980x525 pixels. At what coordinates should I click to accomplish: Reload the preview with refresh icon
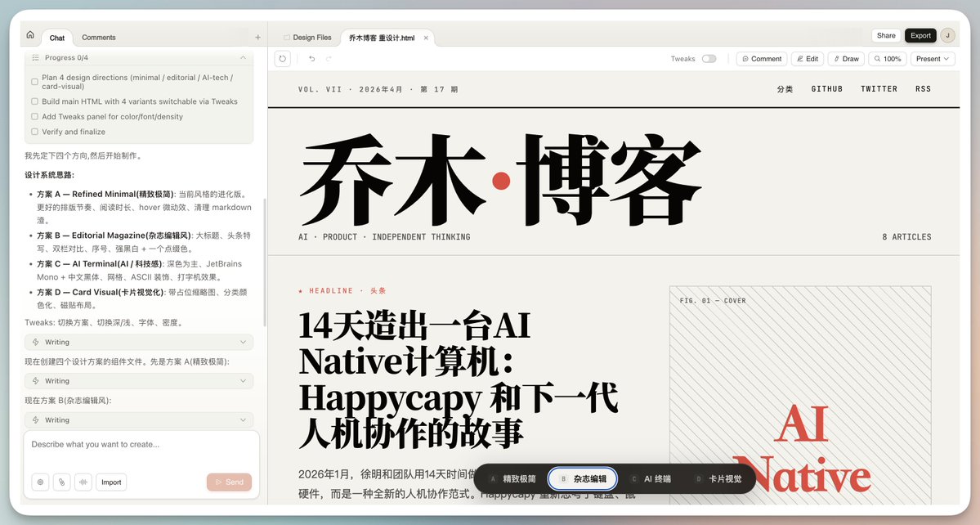pos(283,59)
